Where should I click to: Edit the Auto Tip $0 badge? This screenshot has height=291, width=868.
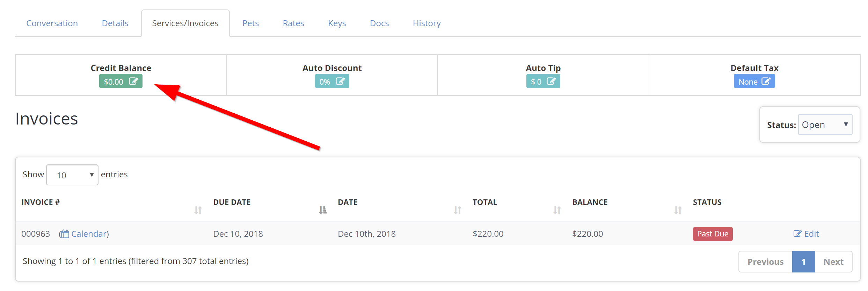coord(543,81)
